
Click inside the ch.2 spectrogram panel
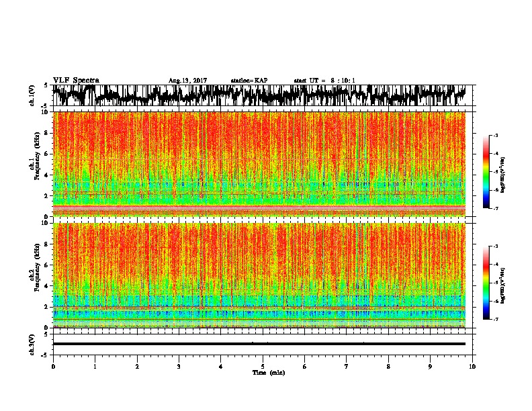259,275
